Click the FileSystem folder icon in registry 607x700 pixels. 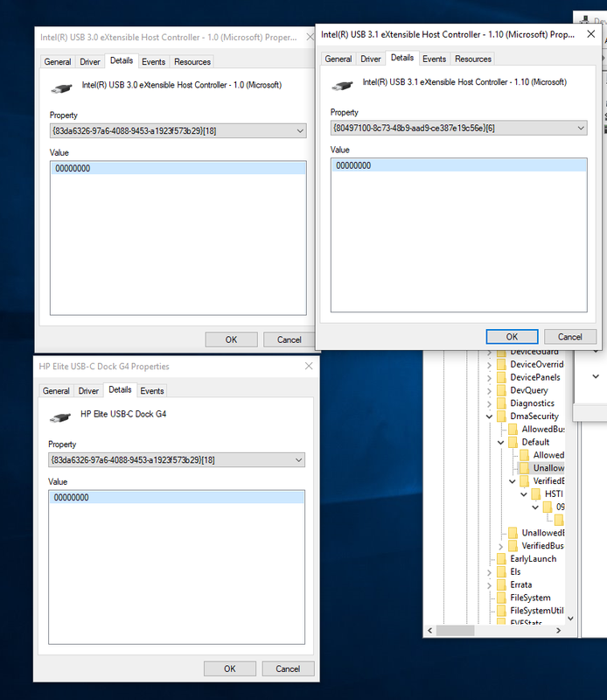[502, 598]
